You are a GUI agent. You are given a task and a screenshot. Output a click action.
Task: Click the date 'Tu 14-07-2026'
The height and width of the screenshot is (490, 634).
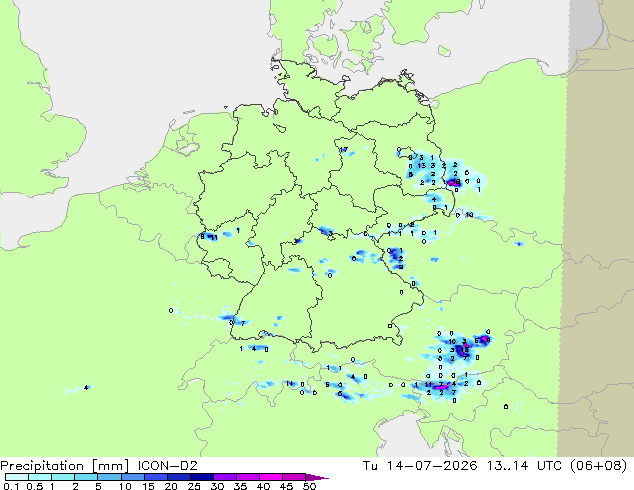coord(420,466)
